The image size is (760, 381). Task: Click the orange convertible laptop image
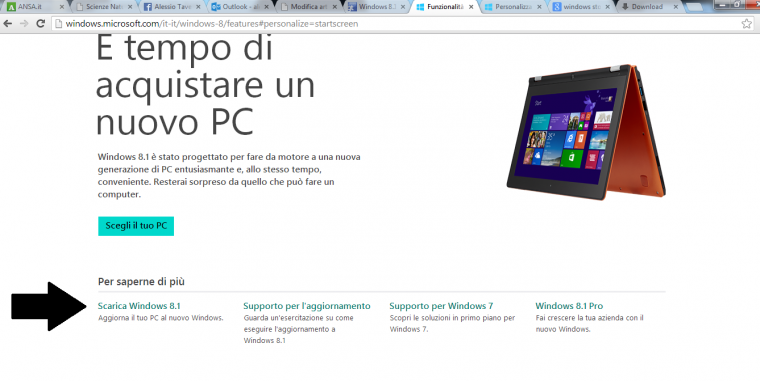[x=586, y=131]
